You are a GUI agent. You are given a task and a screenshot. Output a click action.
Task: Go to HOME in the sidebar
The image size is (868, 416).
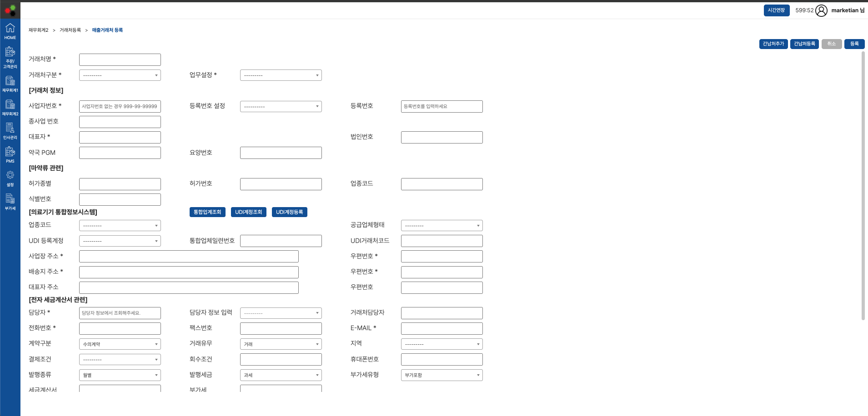(x=10, y=31)
